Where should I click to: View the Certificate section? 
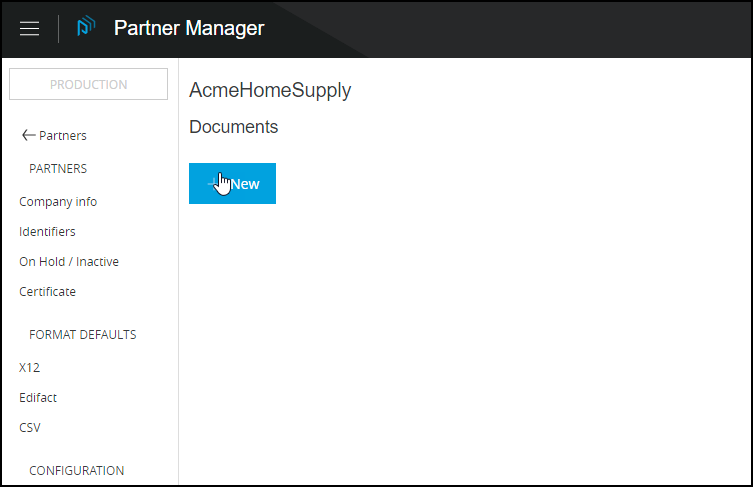point(47,292)
